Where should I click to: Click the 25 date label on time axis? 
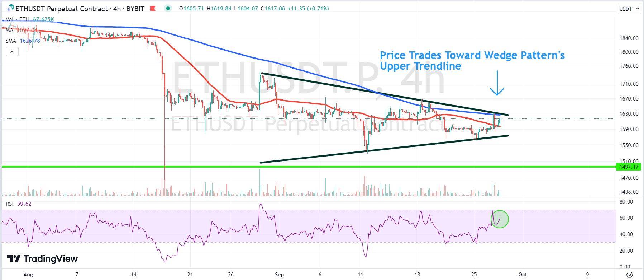click(x=474, y=275)
